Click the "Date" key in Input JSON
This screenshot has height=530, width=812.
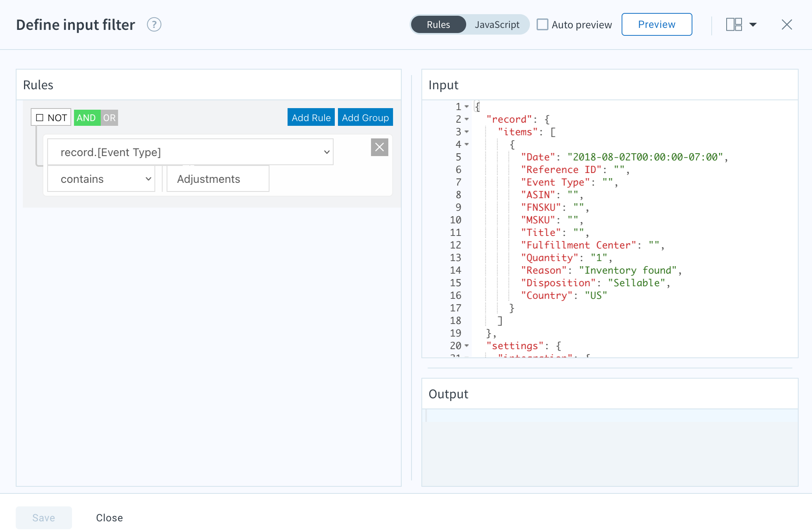click(538, 157)
